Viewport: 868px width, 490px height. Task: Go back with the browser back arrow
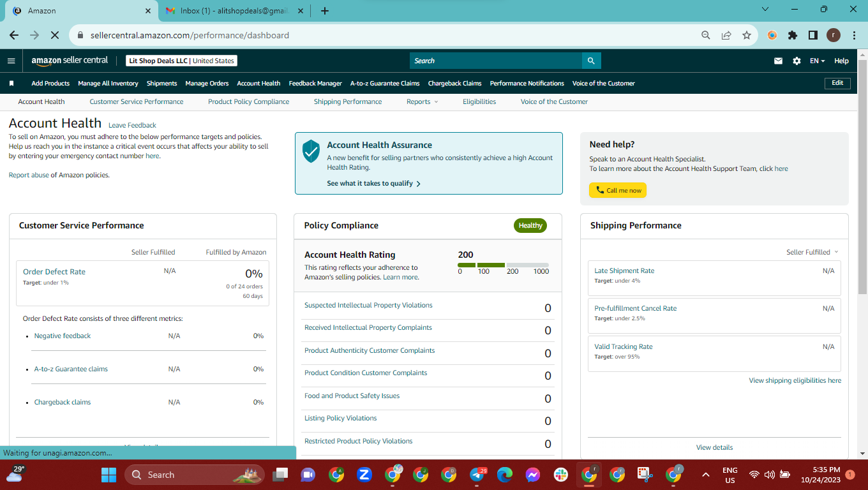(14, 35)
